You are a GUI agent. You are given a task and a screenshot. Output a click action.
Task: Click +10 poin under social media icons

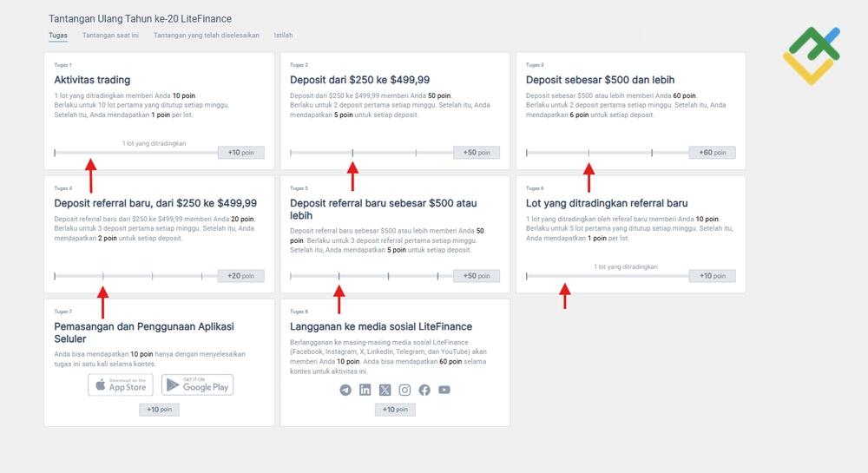tap(395, 410)
